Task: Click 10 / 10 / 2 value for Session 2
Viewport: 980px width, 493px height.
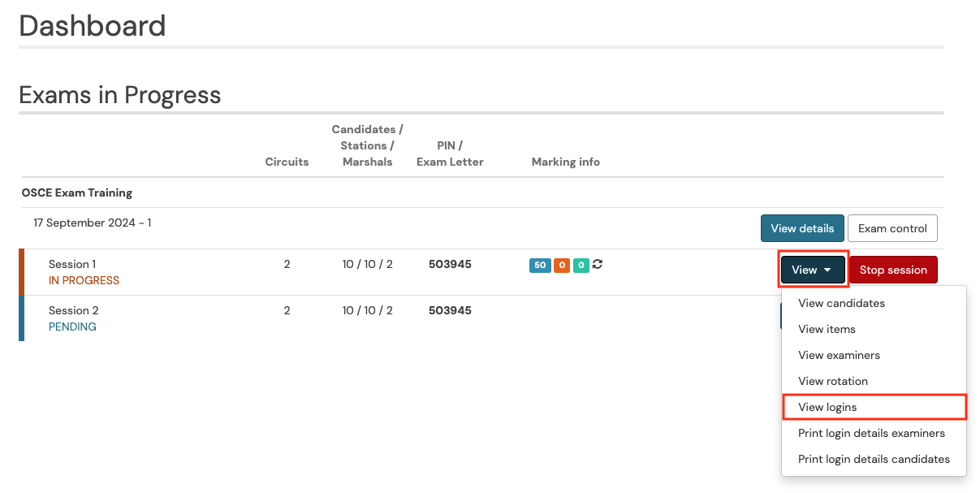Action: pyautogui.click(x=368, y=310)
